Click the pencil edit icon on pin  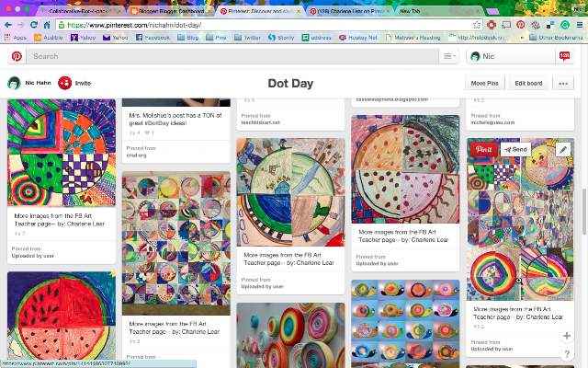563,149
